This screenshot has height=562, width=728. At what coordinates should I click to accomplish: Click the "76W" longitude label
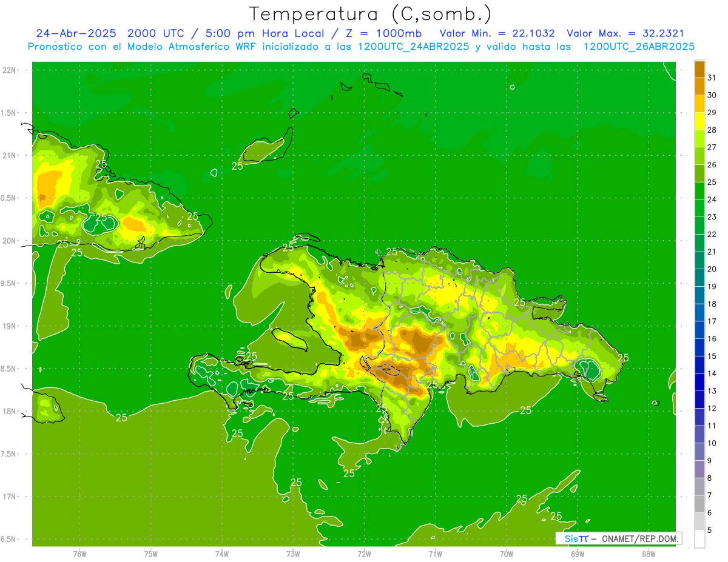pos(79,554)
